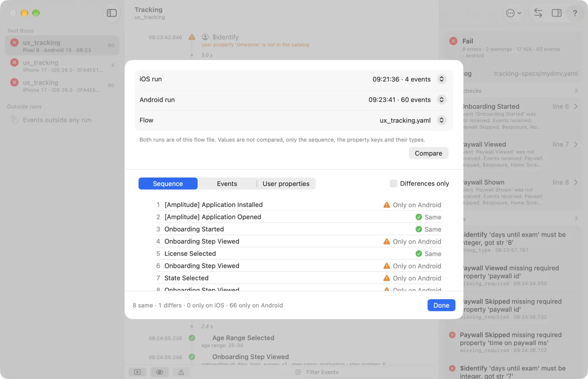Viewport: 588px width, 379px height.
Task: Click the green Same check for License Selected
Action: [x=419, y=254]
